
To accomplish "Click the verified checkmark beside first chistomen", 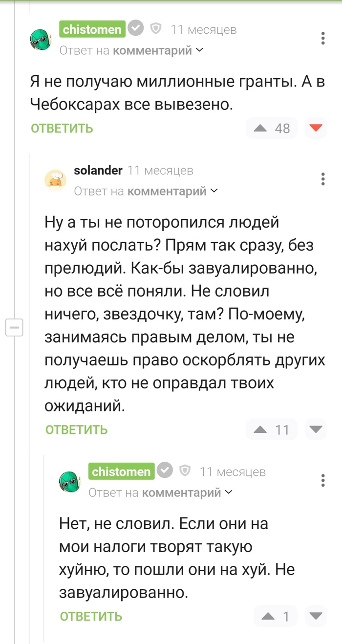I will pos(135,29).
